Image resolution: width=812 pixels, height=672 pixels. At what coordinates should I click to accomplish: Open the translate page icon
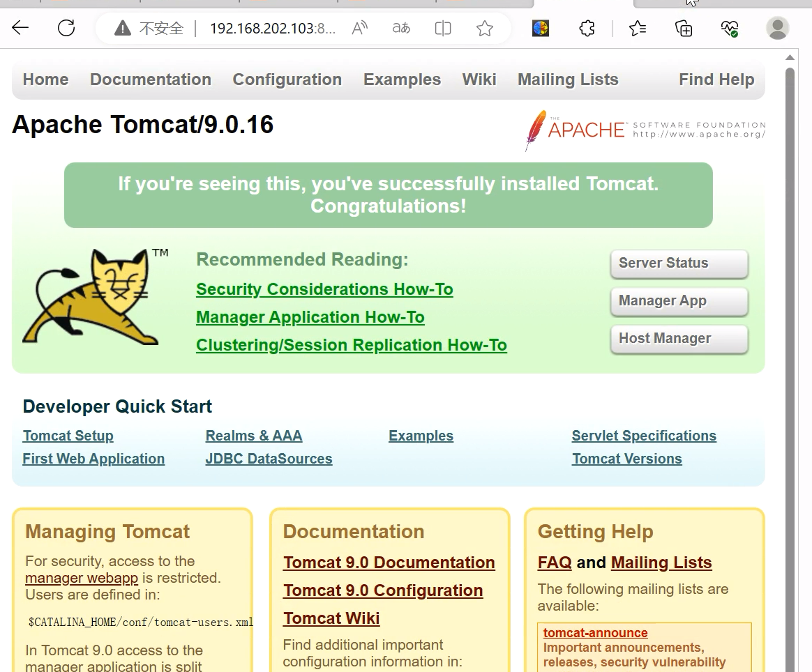coord(401,28)
